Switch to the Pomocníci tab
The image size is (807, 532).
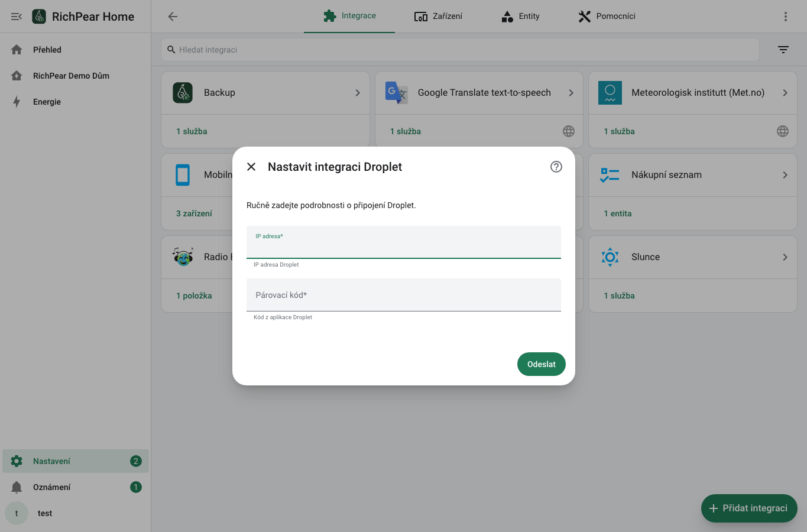pos(607,16)
